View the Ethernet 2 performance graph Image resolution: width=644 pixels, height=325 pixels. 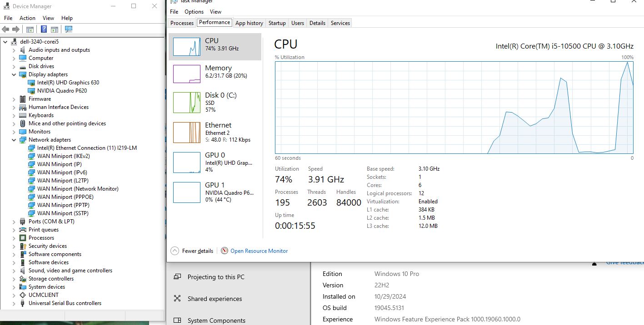point(215,132)
